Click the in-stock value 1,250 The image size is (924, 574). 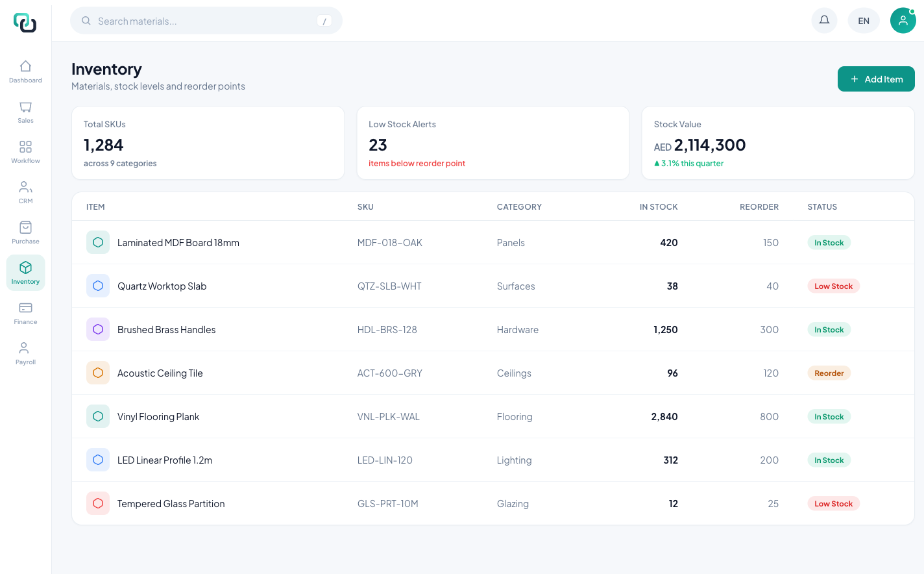(666, 330)
